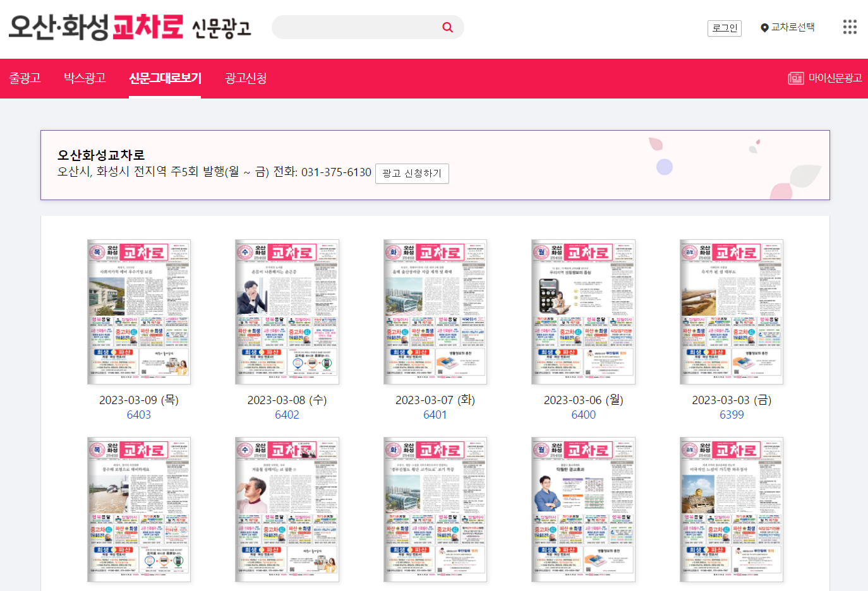Open the 2023-03-03 (금) newspaper thumbnail
Viewport: 868px width, 591px height.
click(x=732, y=312)
